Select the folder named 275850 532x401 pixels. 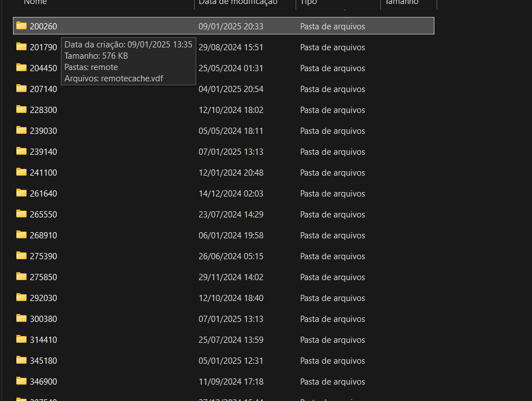click(43, 277)
